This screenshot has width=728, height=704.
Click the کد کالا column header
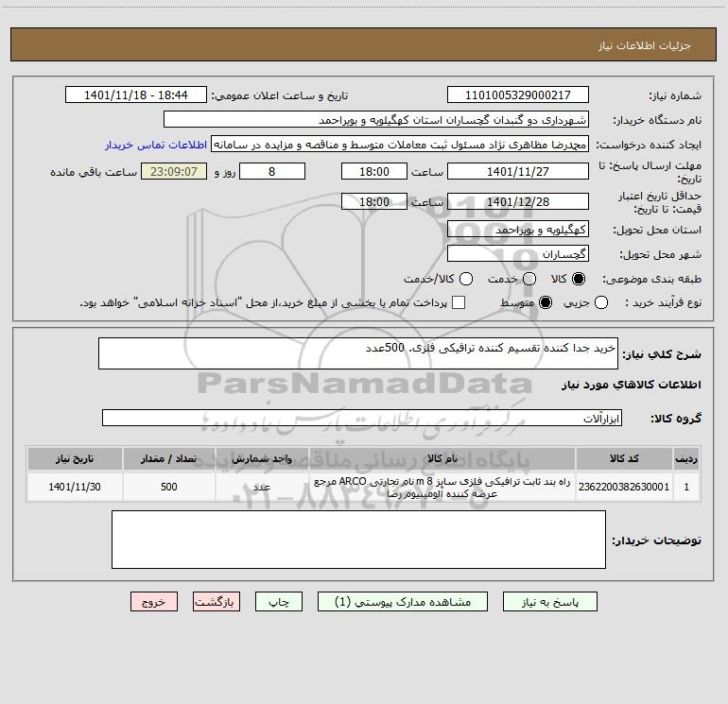point(624,459)
